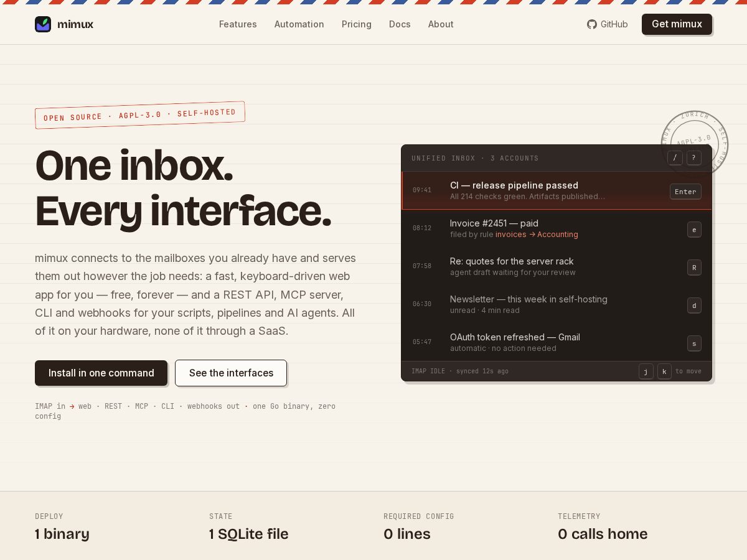Open the Features nav item
The image size is (747, 560).
[238, 24]
